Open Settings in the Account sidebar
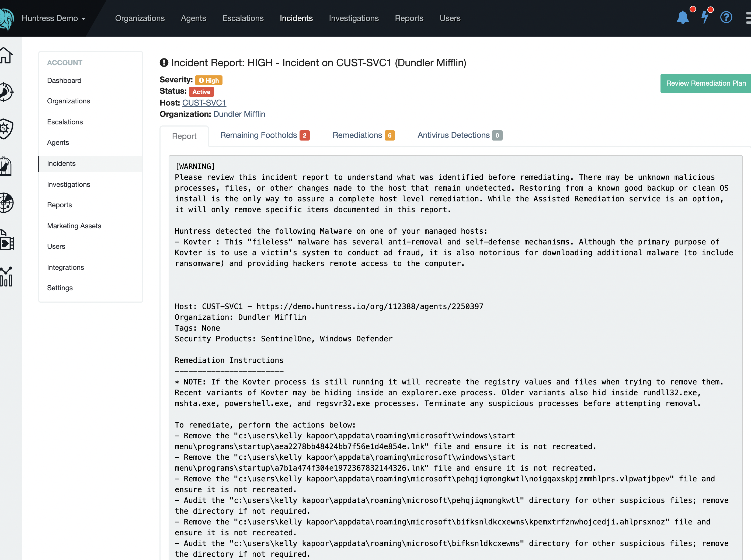The image size is (751, 560). [x=60, y=288]
